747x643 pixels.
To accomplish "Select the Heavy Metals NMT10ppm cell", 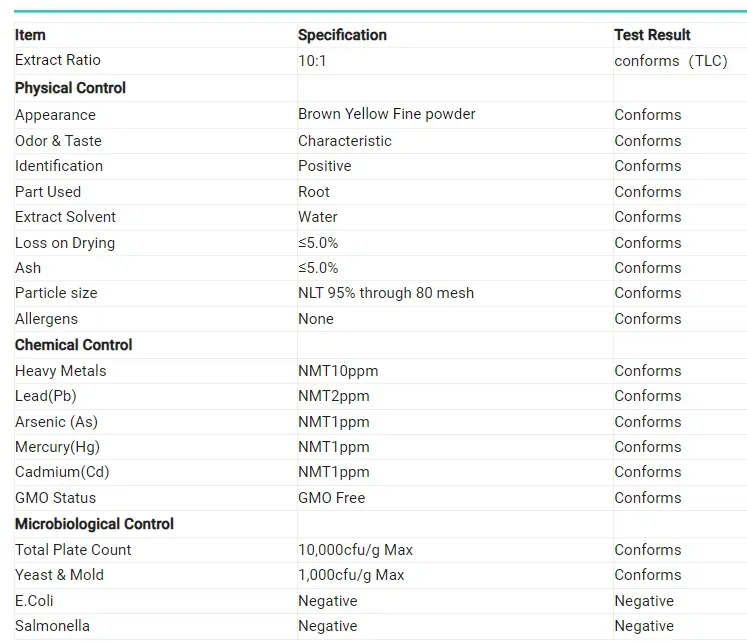I will (338, 371).
